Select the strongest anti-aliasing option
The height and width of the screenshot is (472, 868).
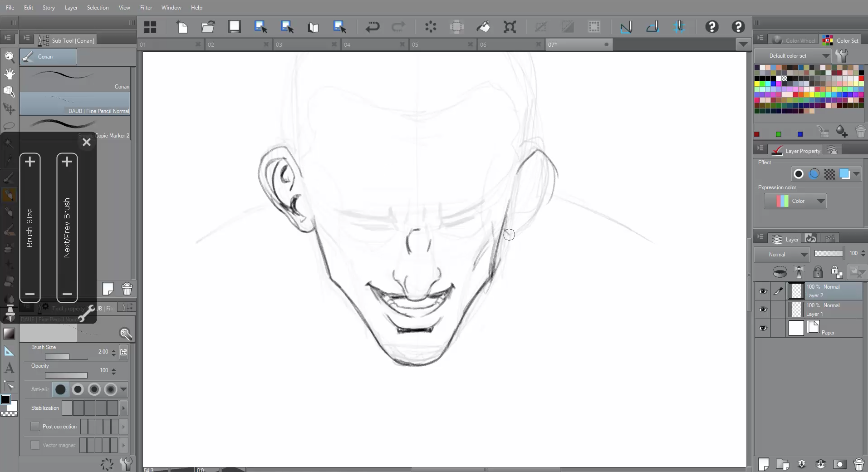click(110, 389)
